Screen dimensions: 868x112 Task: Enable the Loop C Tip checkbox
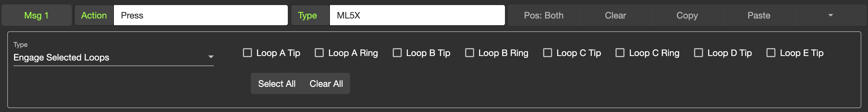[x=548, y=53]
